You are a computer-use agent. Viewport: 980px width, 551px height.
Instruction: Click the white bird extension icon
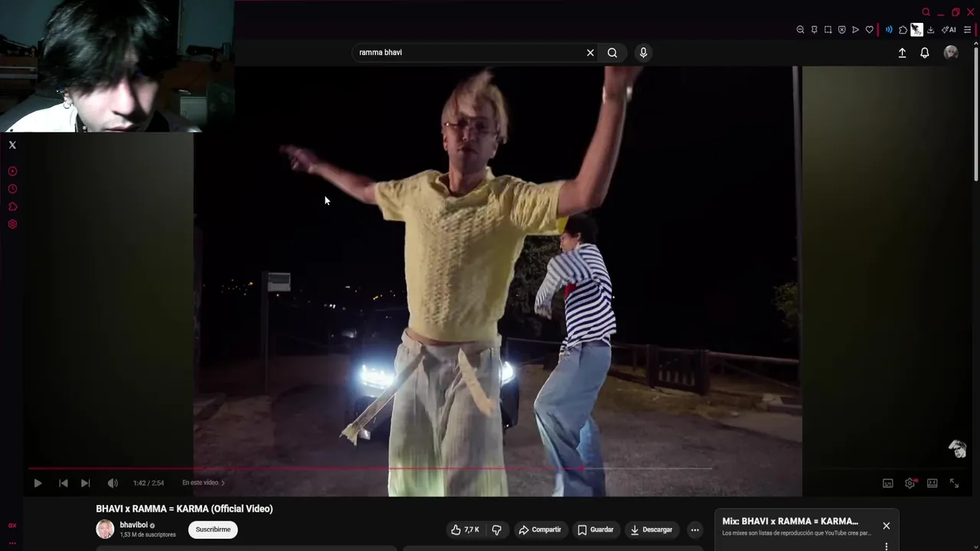tap(916, 30)
